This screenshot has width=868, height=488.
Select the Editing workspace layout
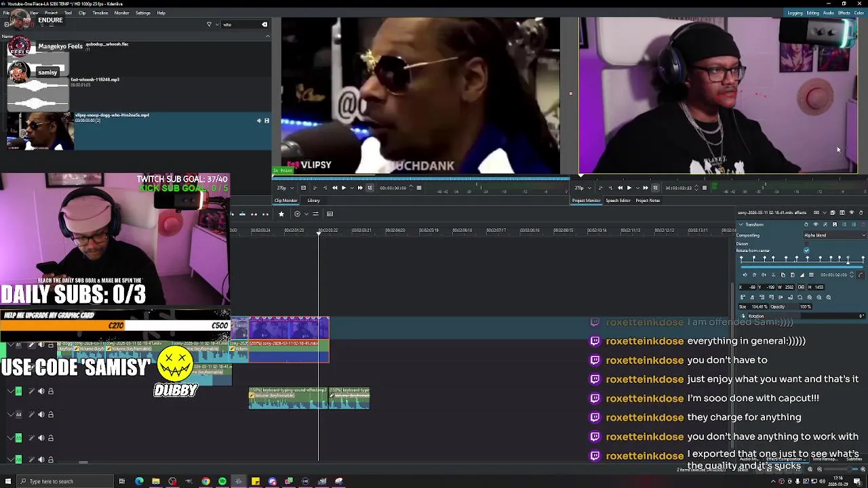pos(812,13)
